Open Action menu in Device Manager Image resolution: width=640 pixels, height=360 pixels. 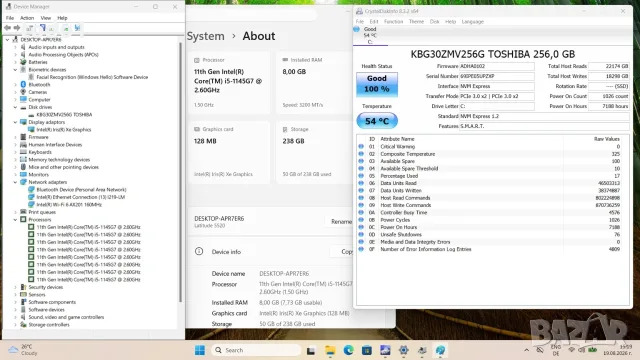tap(27, 18)
